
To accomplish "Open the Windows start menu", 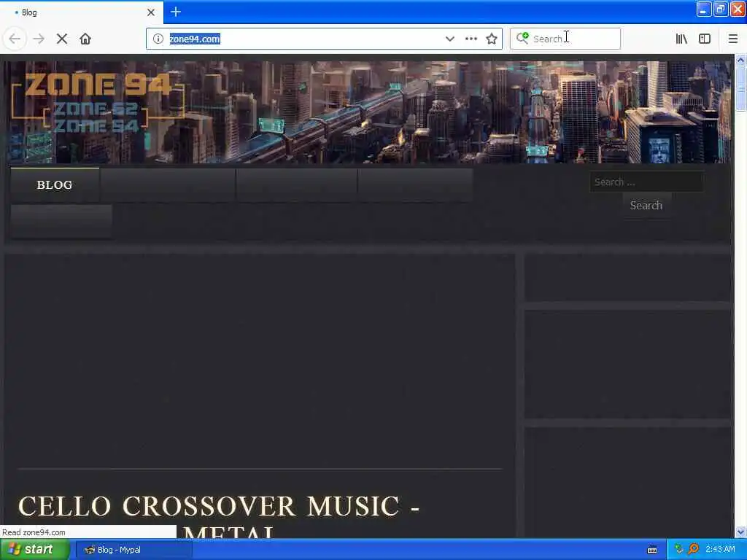I will pyautogui.click(x=34, y=550).
